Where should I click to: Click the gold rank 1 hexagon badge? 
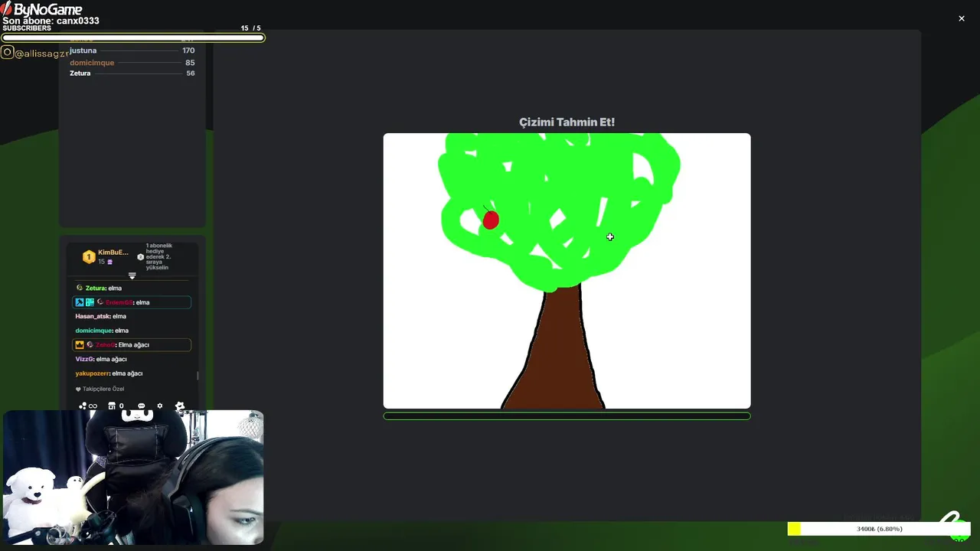[x=89, y=257]
